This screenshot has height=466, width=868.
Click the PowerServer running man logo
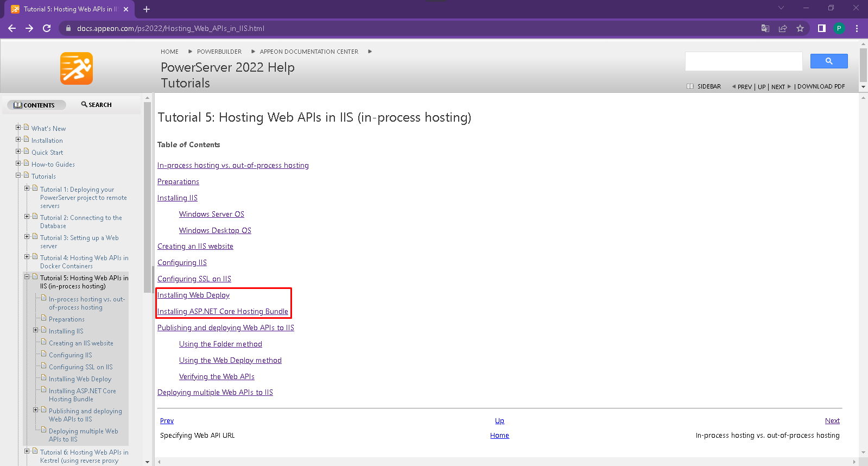tap(77, 68)
